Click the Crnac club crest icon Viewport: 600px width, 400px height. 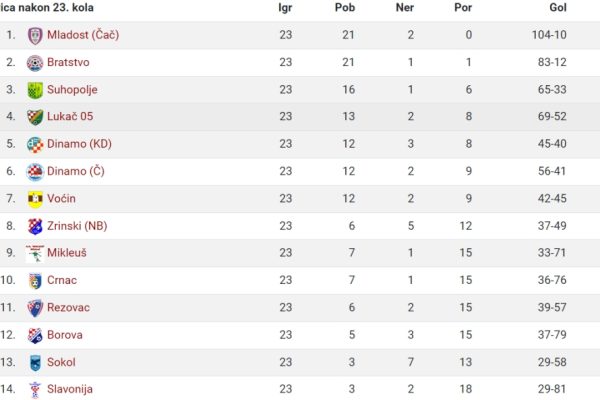35,281
